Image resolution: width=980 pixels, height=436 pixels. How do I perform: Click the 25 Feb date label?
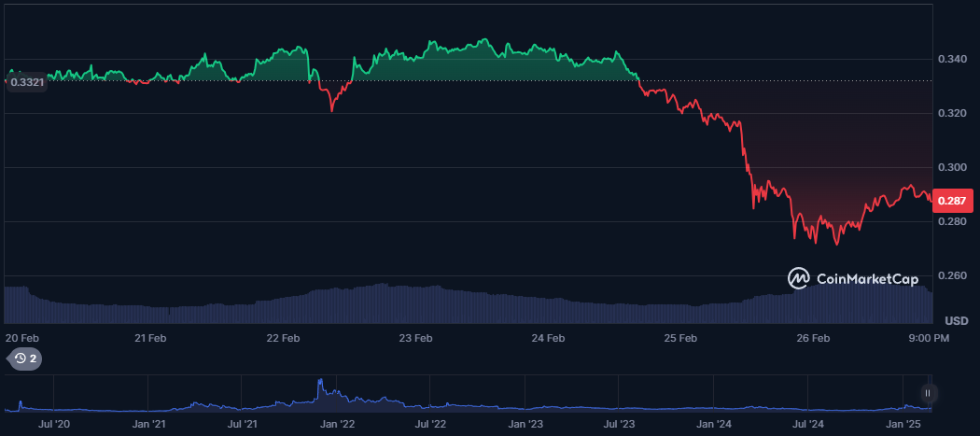[x=680, y=338]
